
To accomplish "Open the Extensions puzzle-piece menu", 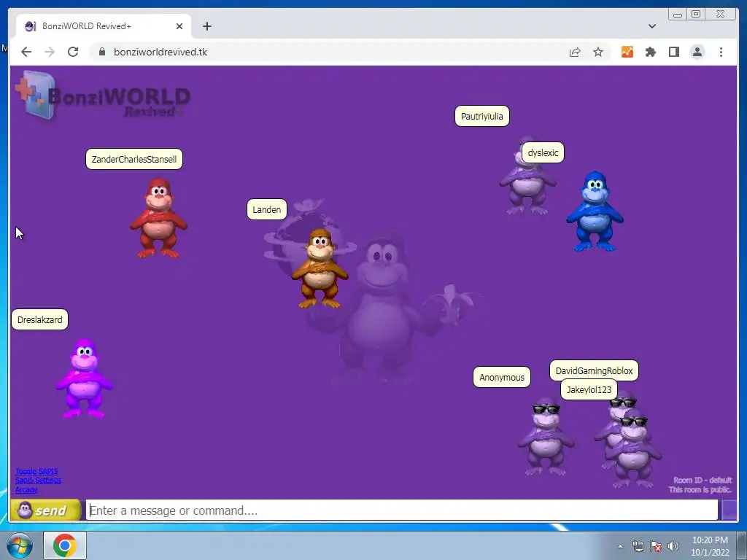I will coord(650,52).
